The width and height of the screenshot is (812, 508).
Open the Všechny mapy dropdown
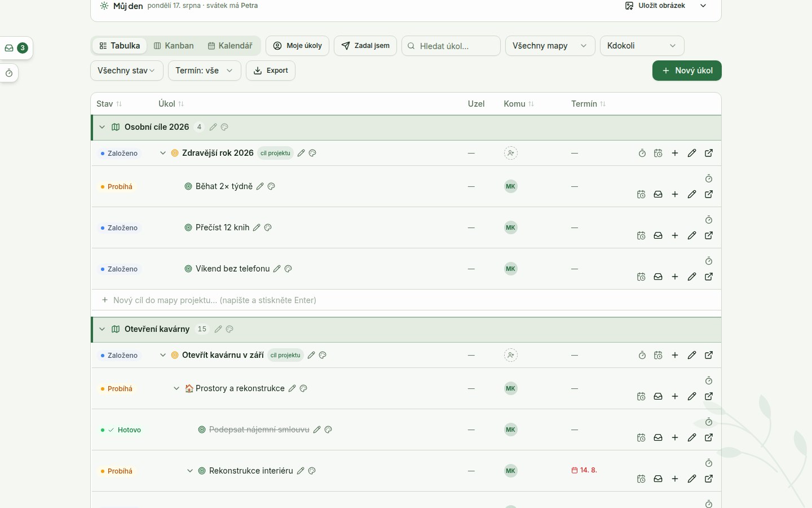[x=550, y=46]
